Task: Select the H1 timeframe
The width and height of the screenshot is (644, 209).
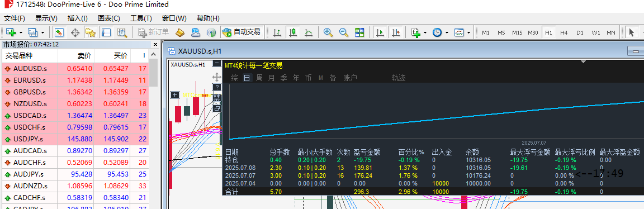Action: [548, 32]
